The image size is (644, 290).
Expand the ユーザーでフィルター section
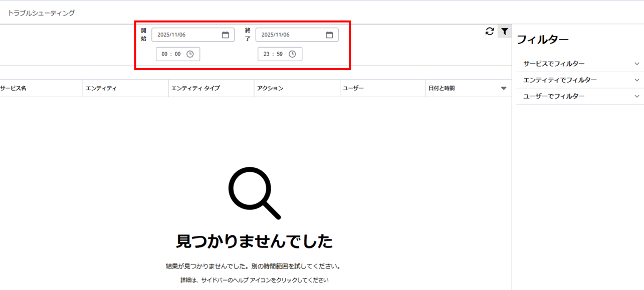coord(636,96)
